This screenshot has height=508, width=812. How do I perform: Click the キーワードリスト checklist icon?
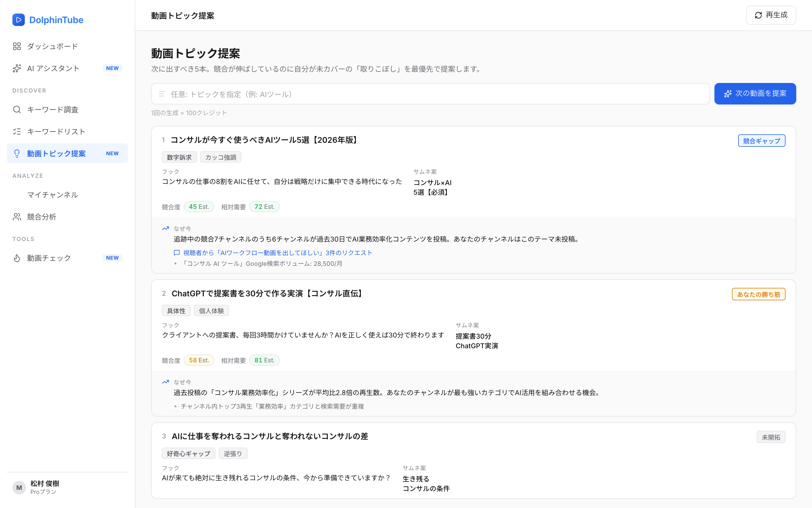point(17,131)
